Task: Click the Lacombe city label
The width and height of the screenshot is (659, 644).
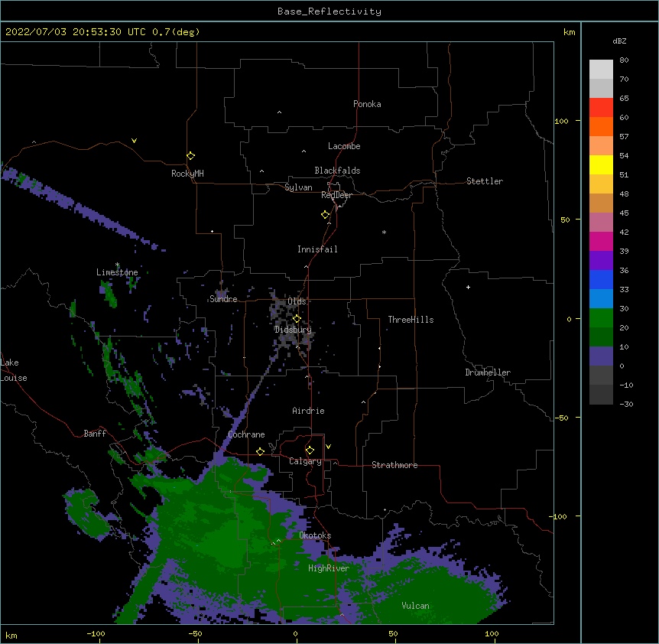Action: point(344,146)
